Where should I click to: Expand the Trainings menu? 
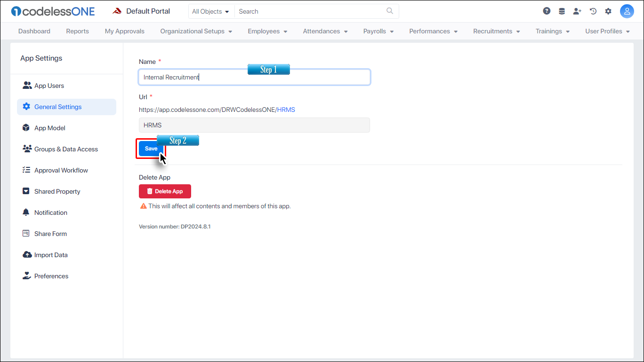point(553,31)
